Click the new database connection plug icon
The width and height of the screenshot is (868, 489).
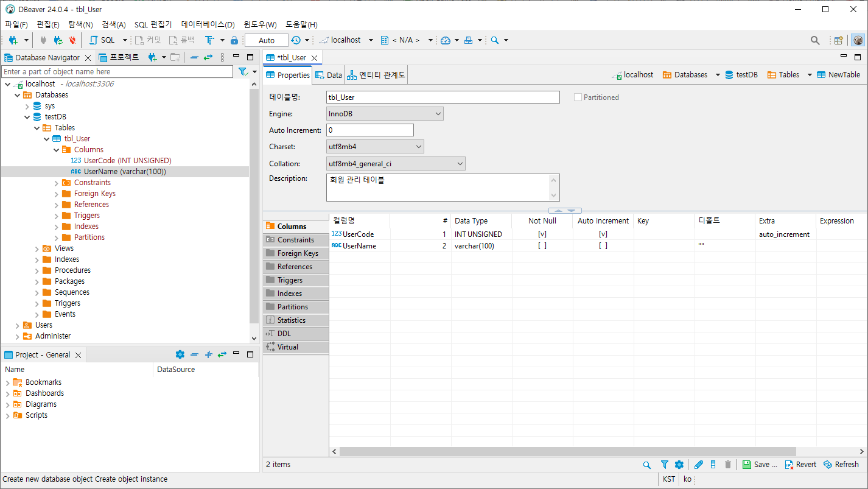tap(13, 40)
